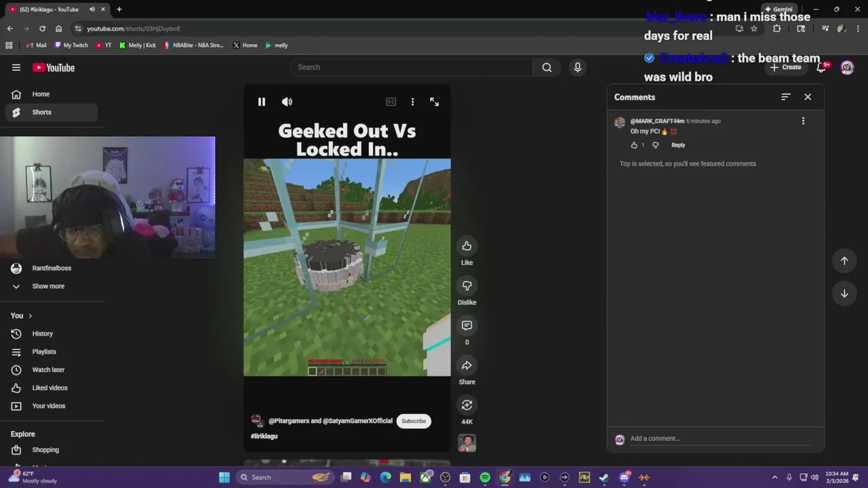Open Watch later in the sidebar
The image size is (868, 488).
click(52, 370)
